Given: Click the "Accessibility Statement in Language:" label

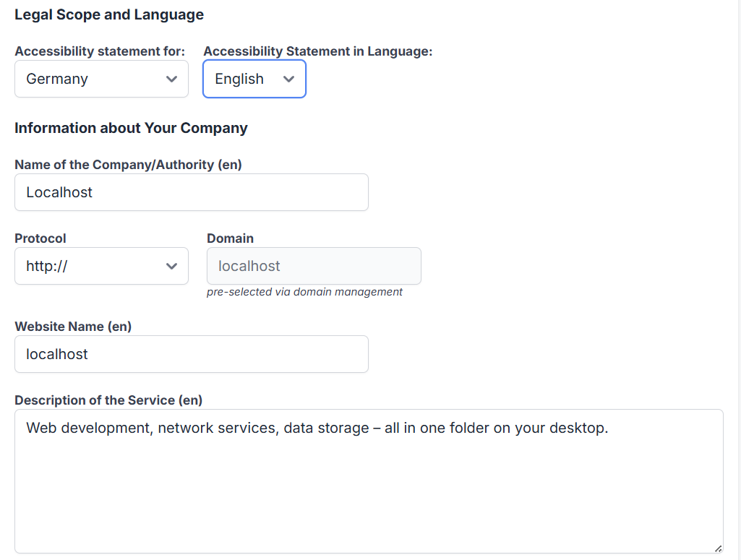Looking at the screenshot, I should click(318, 51).
